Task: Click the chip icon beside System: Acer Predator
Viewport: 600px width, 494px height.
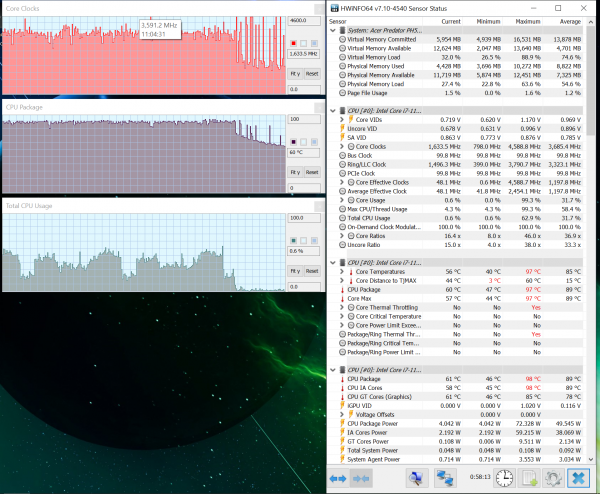Action: [x=342, y=30]
